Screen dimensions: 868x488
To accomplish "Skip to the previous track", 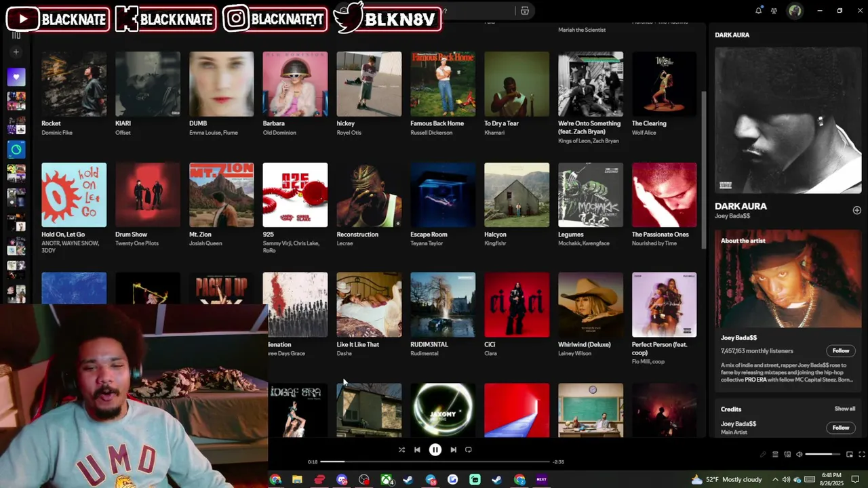I will pos(417,449).
